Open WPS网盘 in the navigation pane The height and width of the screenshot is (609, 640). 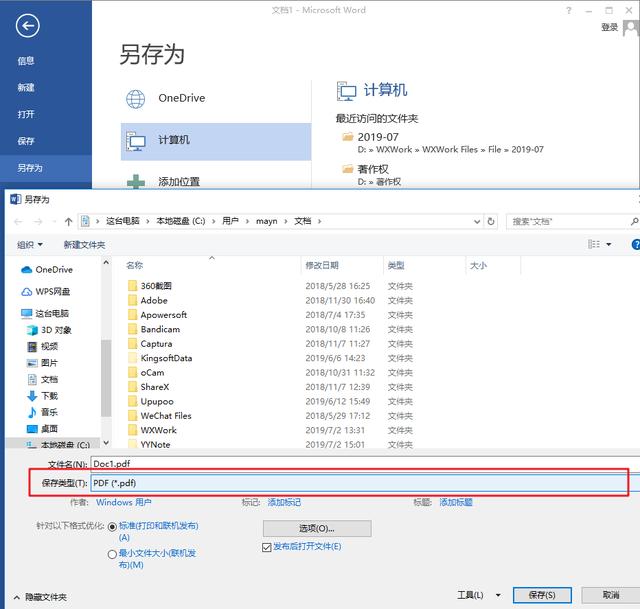45,291
